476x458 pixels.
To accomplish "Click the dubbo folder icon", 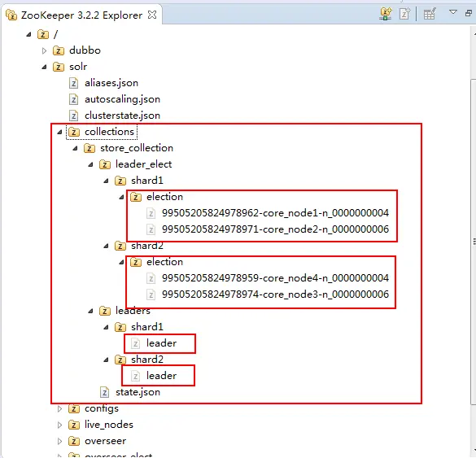I will coord(59,50).
